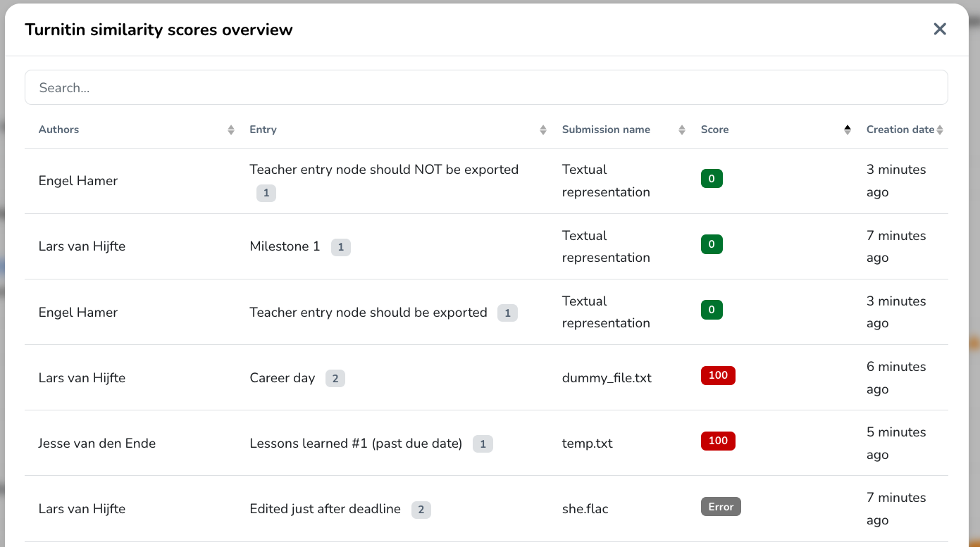Viewport: 980px width, 547px height.
Task: Select submission name she.flac
Action: 585,509
